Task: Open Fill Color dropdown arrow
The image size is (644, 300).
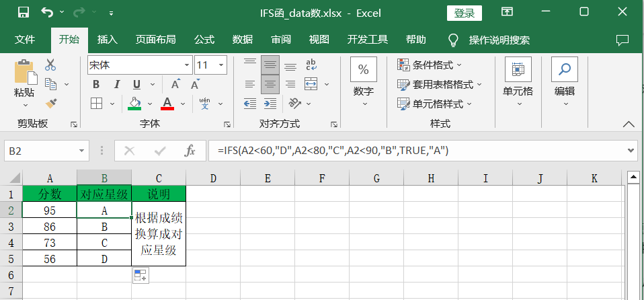Action: [150, 104]
